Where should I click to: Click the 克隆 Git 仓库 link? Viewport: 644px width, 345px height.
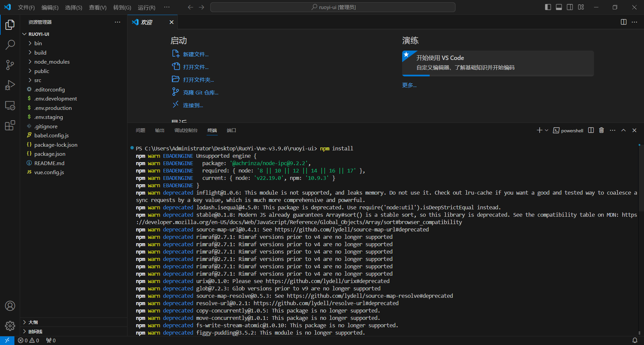click(201, 93)
